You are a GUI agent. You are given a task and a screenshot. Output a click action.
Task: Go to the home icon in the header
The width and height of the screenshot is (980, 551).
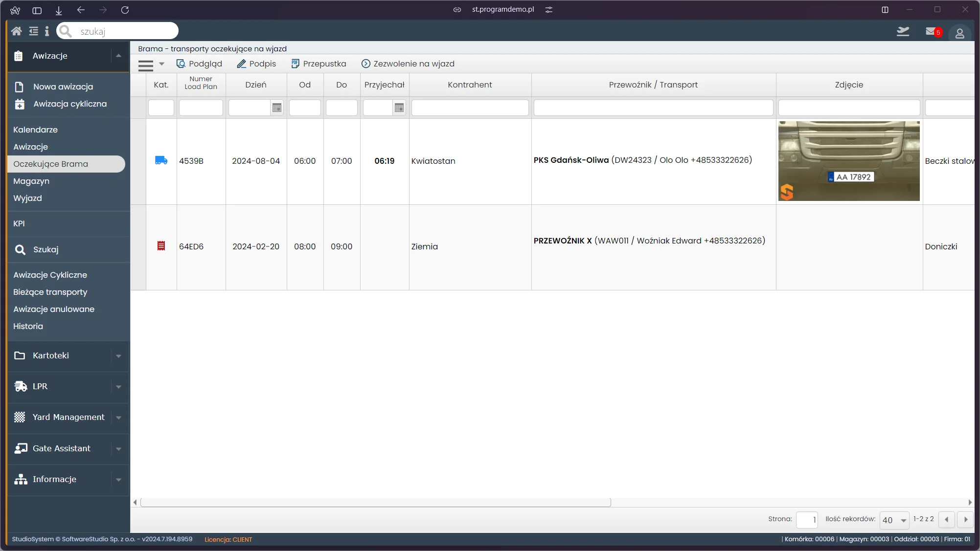[x=16, y=31]
